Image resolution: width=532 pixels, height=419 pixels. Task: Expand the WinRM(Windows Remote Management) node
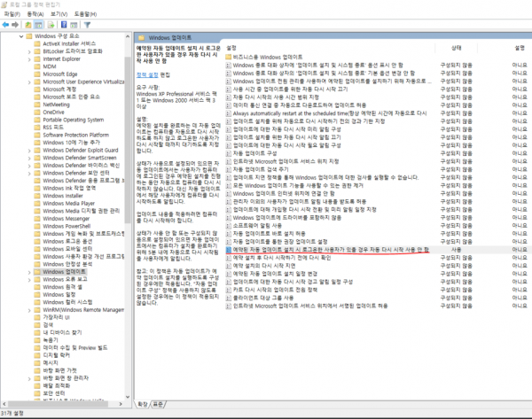pyautogui.click(x=29, y=310)
